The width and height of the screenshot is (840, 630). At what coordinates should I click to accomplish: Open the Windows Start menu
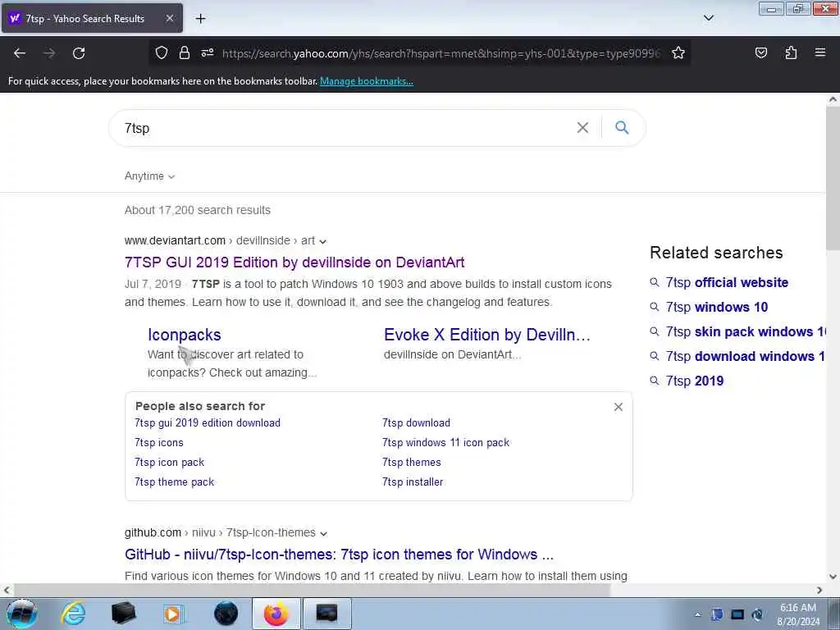tap(21, 614)
